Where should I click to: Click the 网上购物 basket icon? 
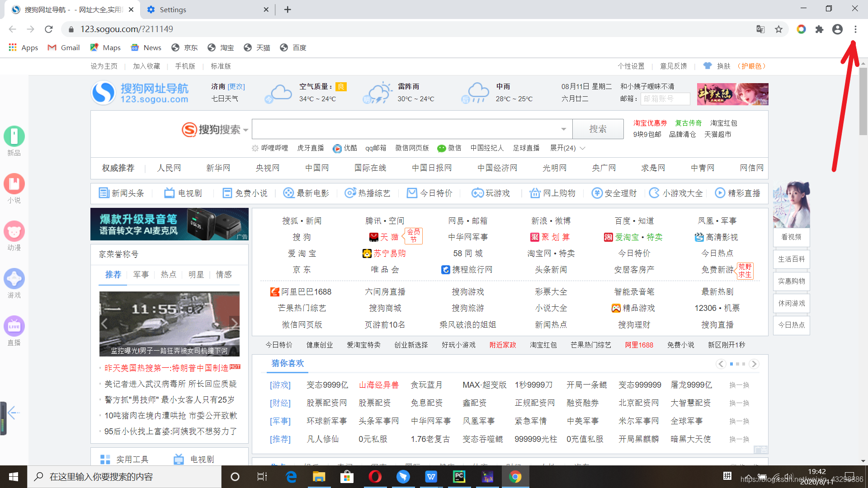(x=535, y=193)
